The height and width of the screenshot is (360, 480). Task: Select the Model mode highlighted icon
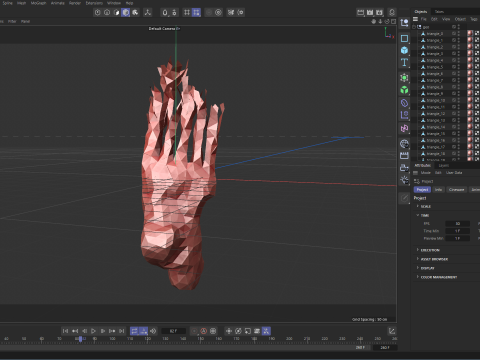126,13
